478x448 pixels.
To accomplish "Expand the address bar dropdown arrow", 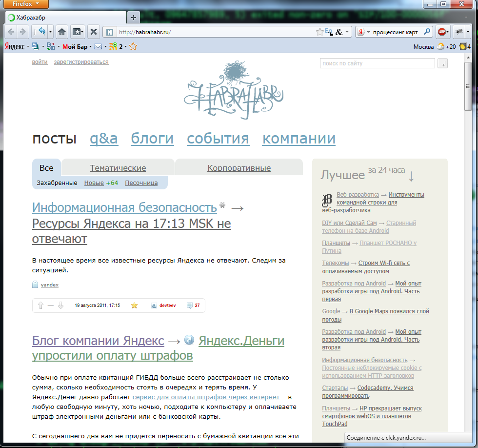I will coord(347,32).
